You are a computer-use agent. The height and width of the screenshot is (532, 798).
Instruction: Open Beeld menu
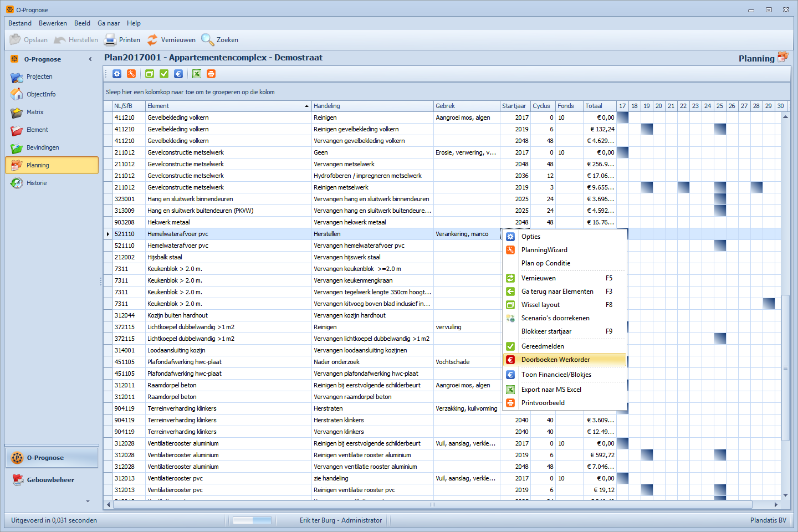82,23
